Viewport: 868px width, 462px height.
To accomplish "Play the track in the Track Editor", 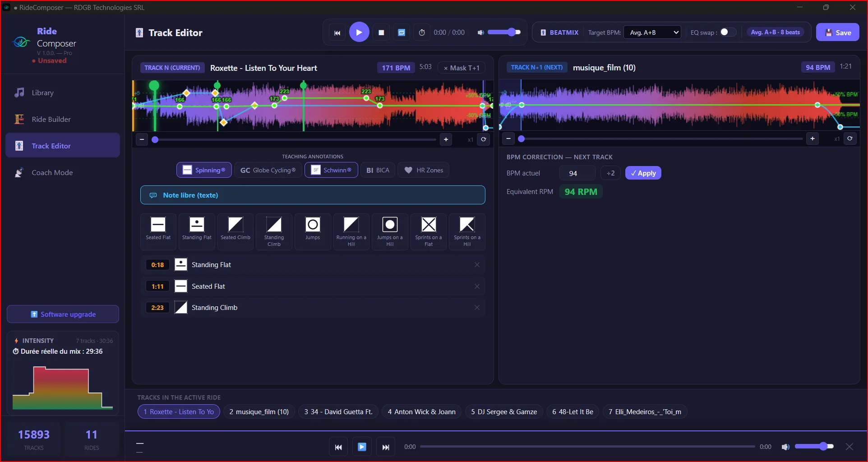I will coord(359,32).
